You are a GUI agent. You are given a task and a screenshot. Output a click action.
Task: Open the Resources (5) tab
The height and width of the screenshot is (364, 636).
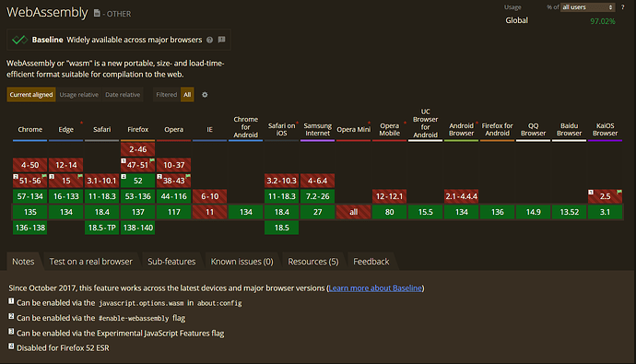pos(313,262)
